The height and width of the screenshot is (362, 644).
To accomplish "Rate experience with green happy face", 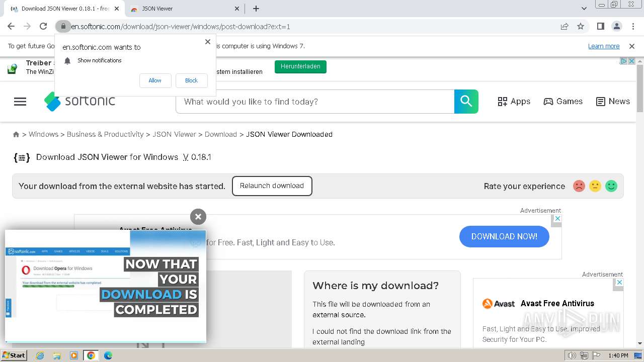I will pos(611,186).
